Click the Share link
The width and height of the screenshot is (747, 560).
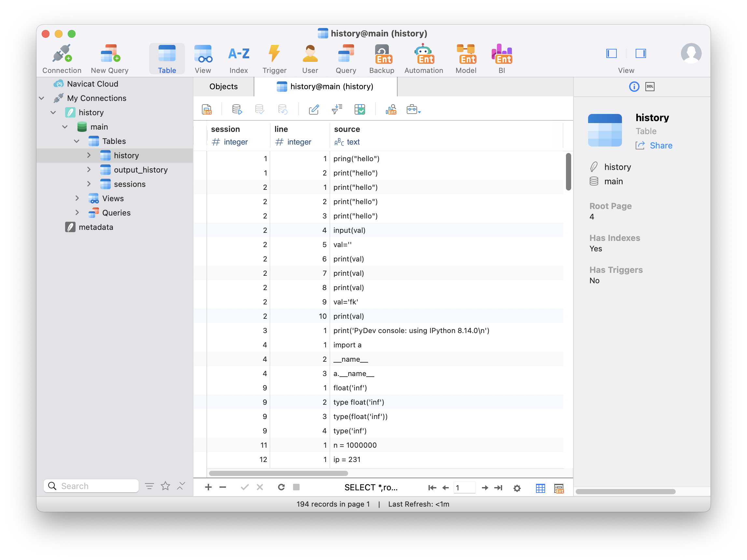pos(661,146)
